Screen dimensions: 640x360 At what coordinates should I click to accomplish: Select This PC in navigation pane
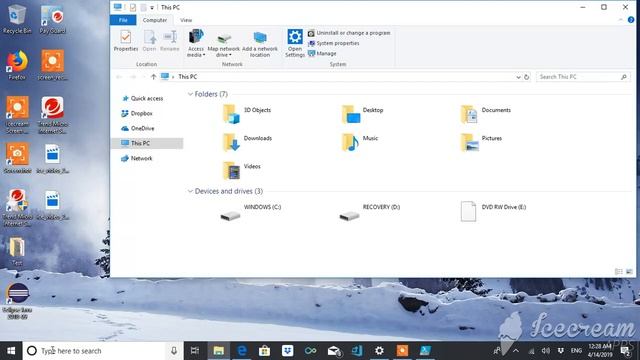147,143
